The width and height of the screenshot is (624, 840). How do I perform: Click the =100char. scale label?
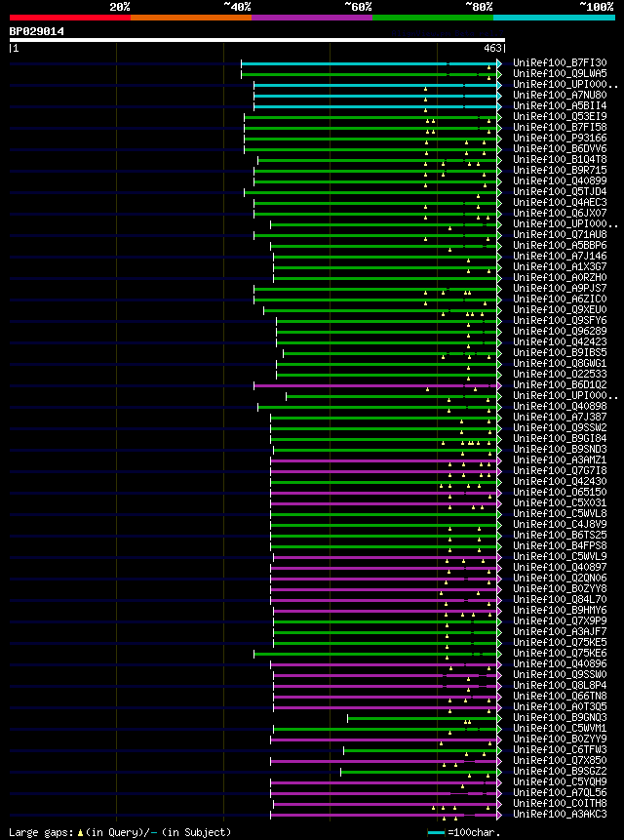click(475, 832)
